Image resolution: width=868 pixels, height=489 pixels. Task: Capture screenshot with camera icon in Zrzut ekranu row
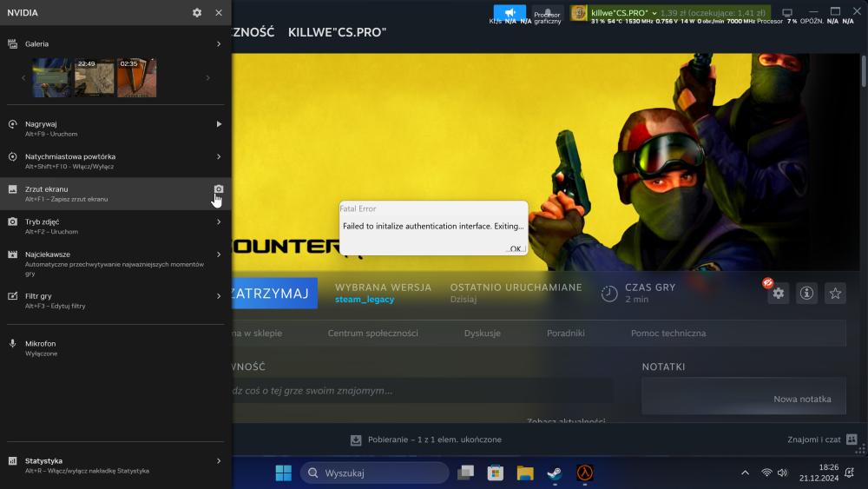(219, 189)
